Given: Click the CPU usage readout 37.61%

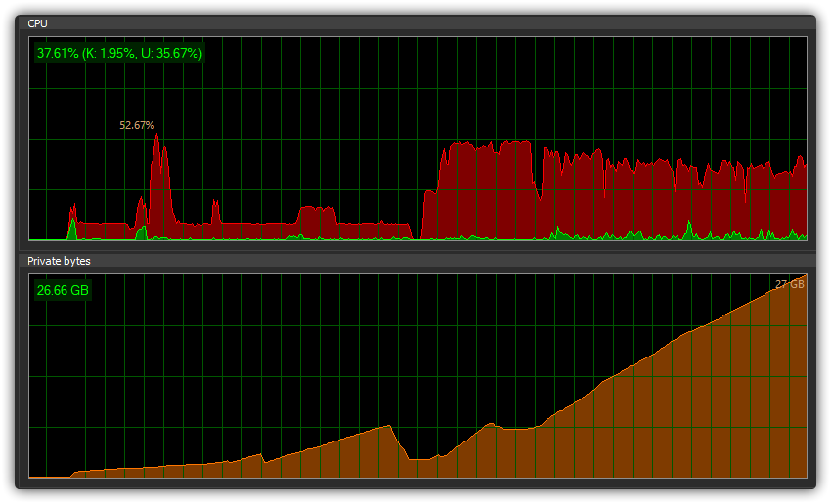Looking at the screenshot, I should [x=119, y=53].
